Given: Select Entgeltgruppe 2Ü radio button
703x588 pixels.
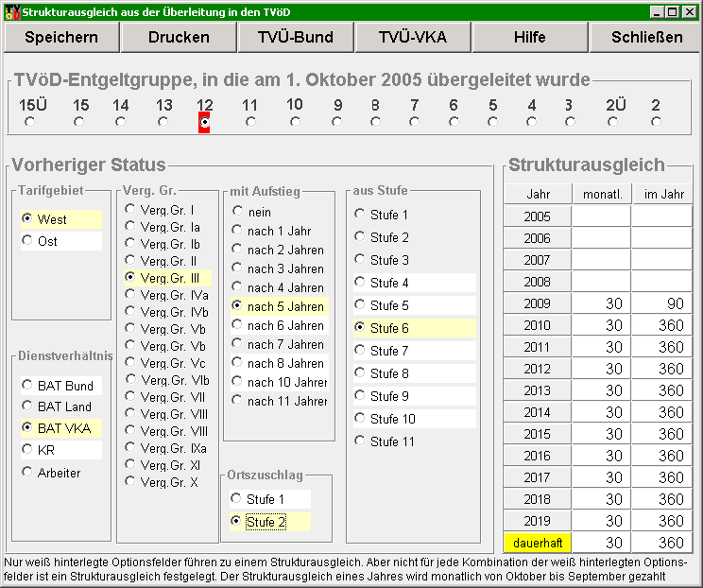Looking at the screenshot, I should click(613, 122).
